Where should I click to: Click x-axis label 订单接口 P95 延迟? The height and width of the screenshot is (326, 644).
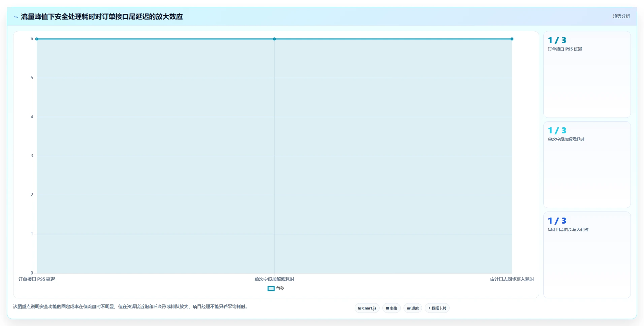37,279
